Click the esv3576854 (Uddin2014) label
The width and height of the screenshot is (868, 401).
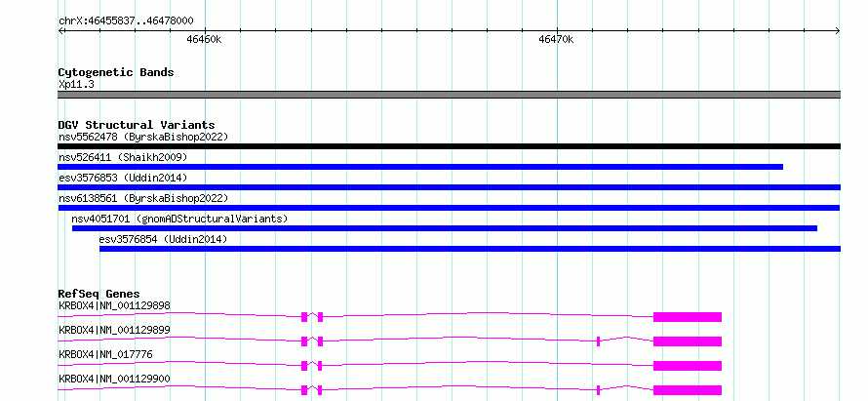pos(163,239)
